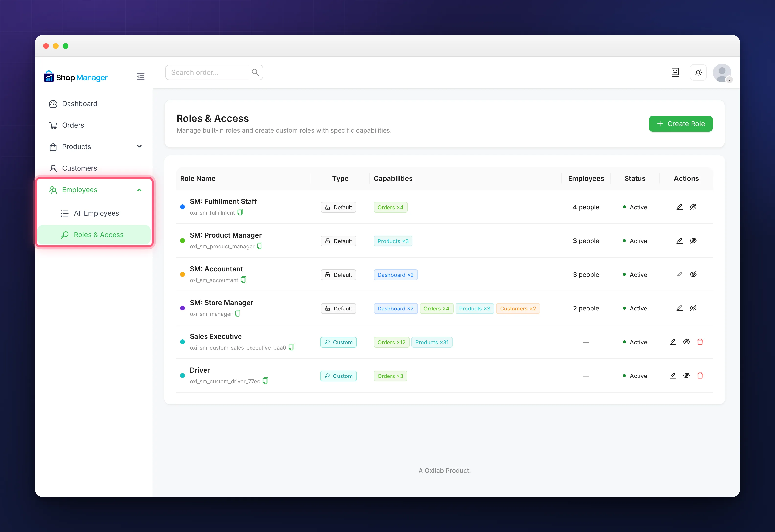The height and width of the screenshot is (532, 775).
Task: Delete the Sales Executive role
Action: tap(700, 342)
